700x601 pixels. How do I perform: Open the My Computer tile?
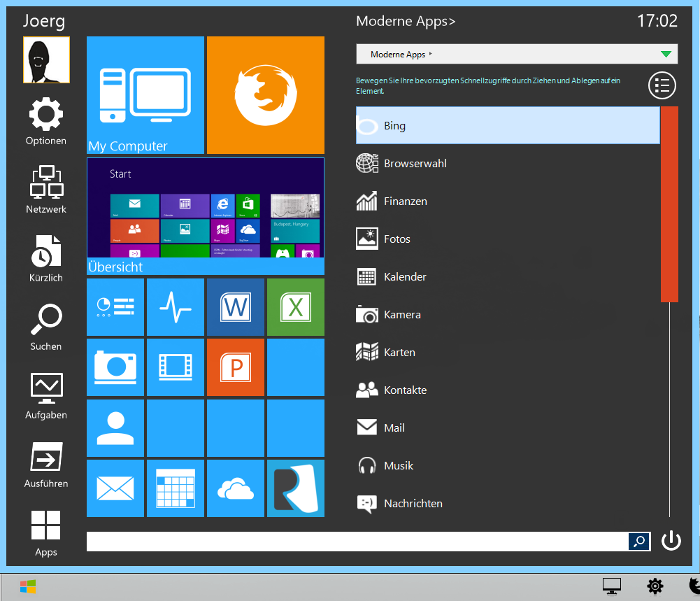[145, 95]
